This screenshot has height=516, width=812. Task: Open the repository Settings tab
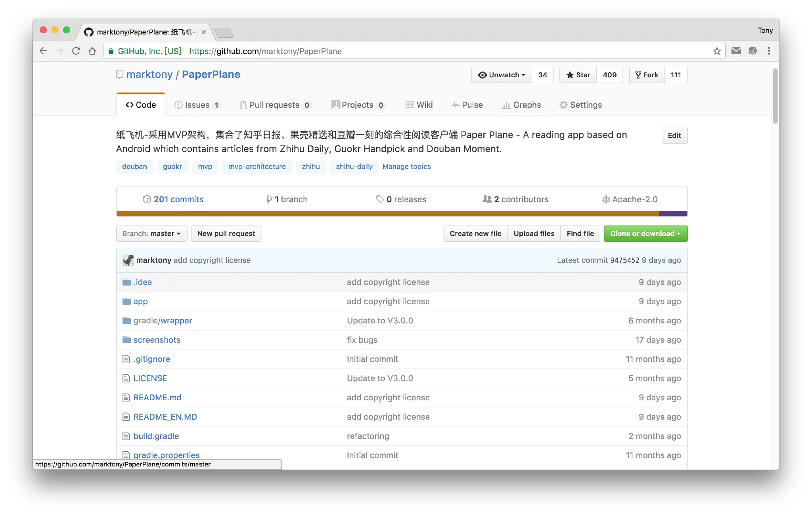click(x=581, y=105)
